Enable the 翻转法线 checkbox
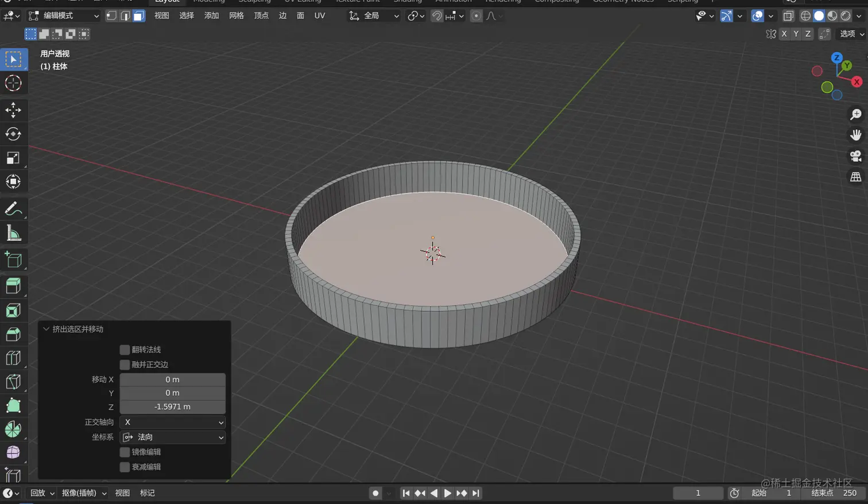Viewport: 868px width, 504px height. (x=125, y=350)
